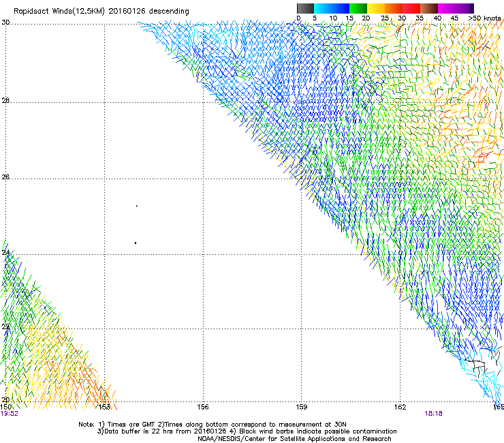Click the latitude label '24'
Image resolution: width=504 pixels, height=443 pixels.
[x=5, y=253]
